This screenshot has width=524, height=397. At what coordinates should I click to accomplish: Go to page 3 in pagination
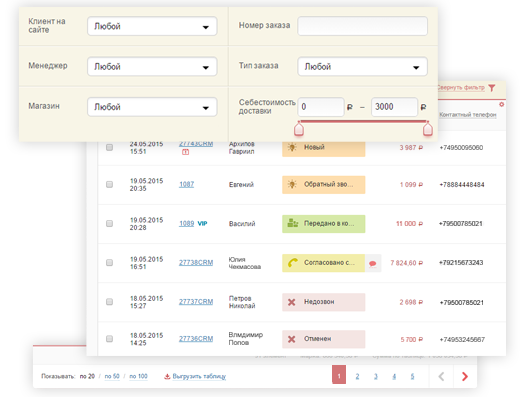[376, 376]
